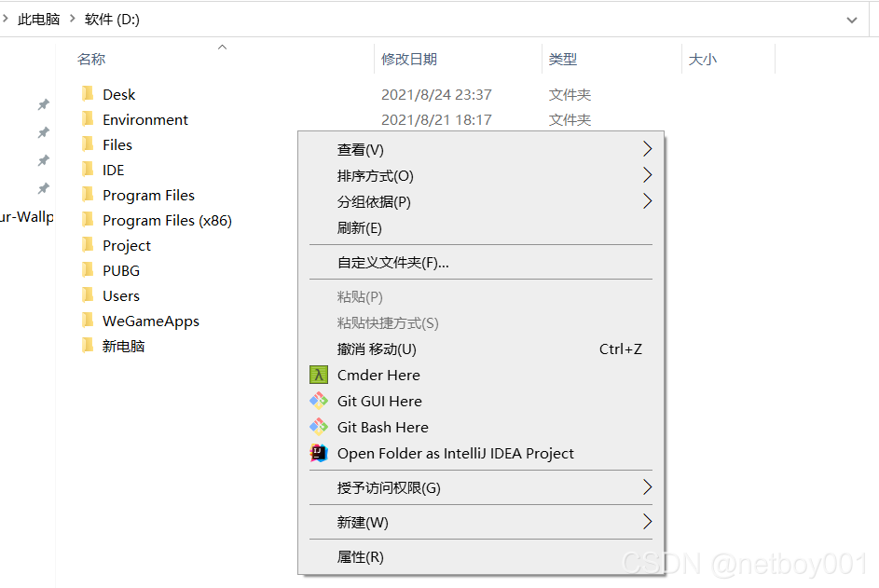Choose 撤消 移动(U) menu entry
879x588 pixels.
[x=481, y=349]
